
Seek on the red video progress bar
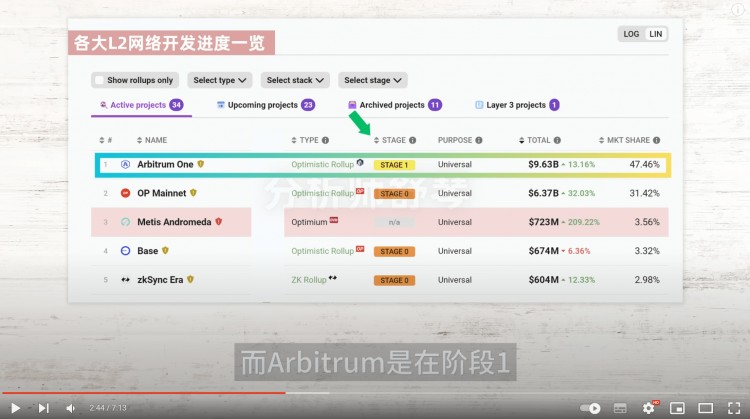tap(150, 393)
